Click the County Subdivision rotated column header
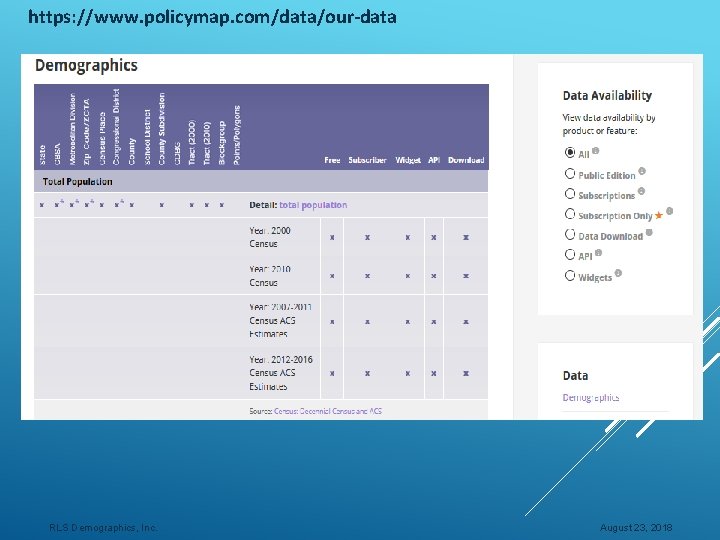The image size is (720, 540). point(162,129)
